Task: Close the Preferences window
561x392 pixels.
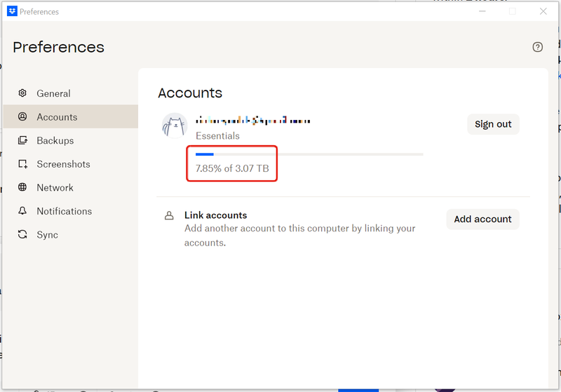Action: (x=543, y=11)
